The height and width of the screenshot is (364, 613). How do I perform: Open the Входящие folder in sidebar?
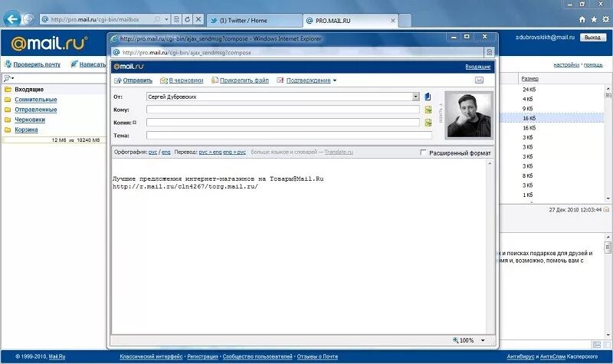tap(29, 90)
